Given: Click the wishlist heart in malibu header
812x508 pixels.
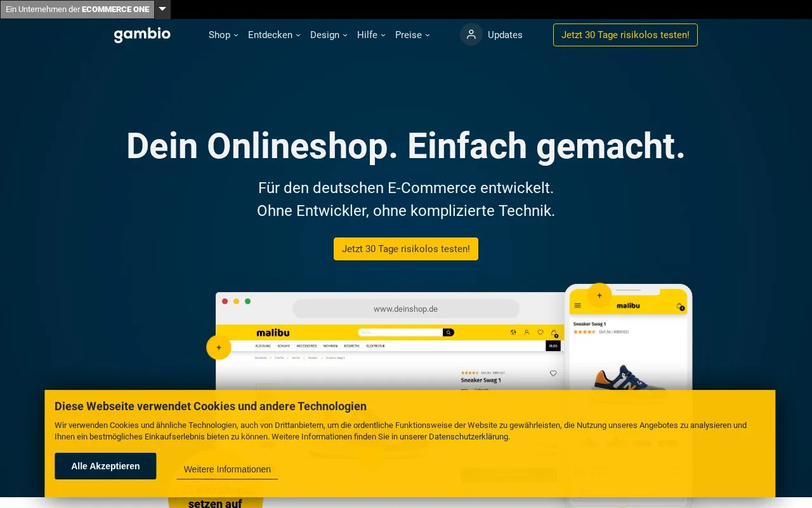Looking at the screenshot, I should (540, 332).
